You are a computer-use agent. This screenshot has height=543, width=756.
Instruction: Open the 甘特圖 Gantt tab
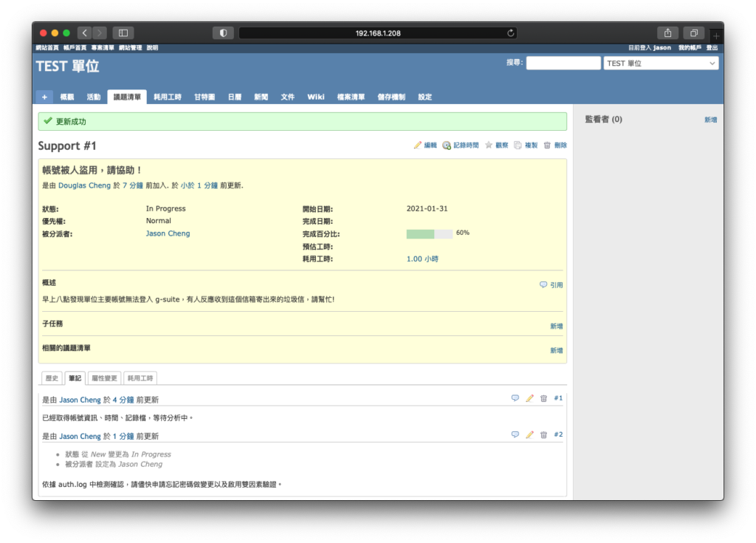click(205, 97)
